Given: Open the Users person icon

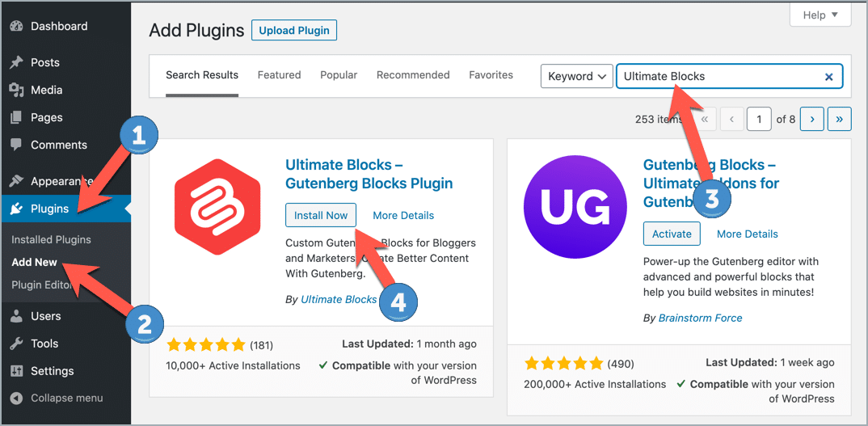Looking at the screenshot, I should (x=17, y=316).
